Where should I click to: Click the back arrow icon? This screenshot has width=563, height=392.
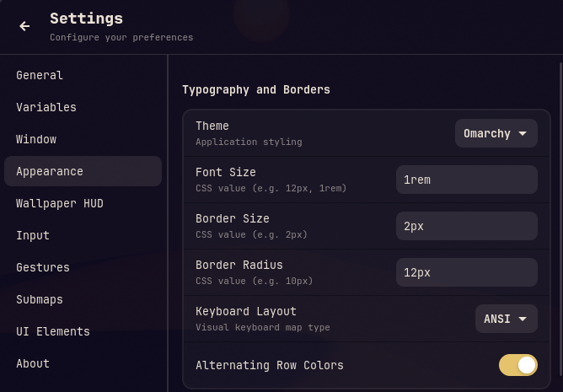[x=24, y=26]
